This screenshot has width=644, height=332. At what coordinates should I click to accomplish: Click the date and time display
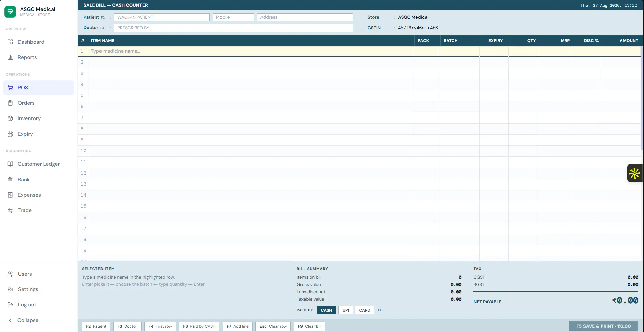pos(609,5)
